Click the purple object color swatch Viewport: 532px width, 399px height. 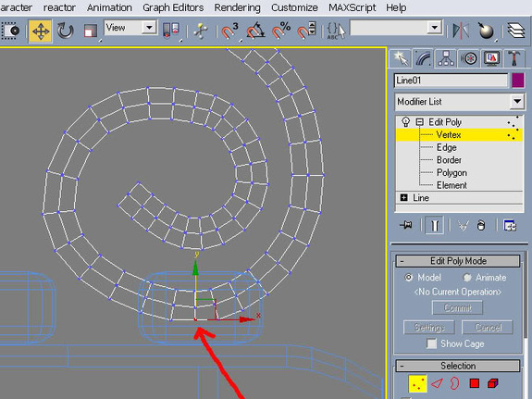tap(518, 81)
